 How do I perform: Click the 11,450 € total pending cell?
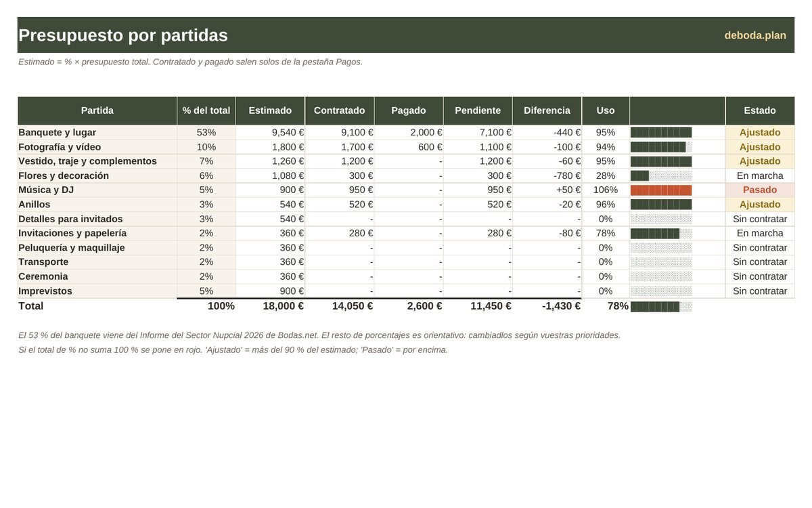(478, 306)
